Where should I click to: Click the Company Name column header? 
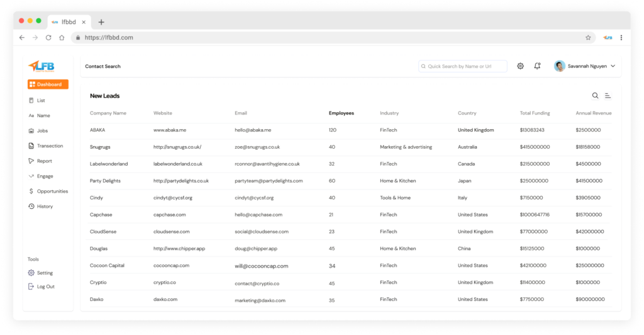(x=108, y=113)
